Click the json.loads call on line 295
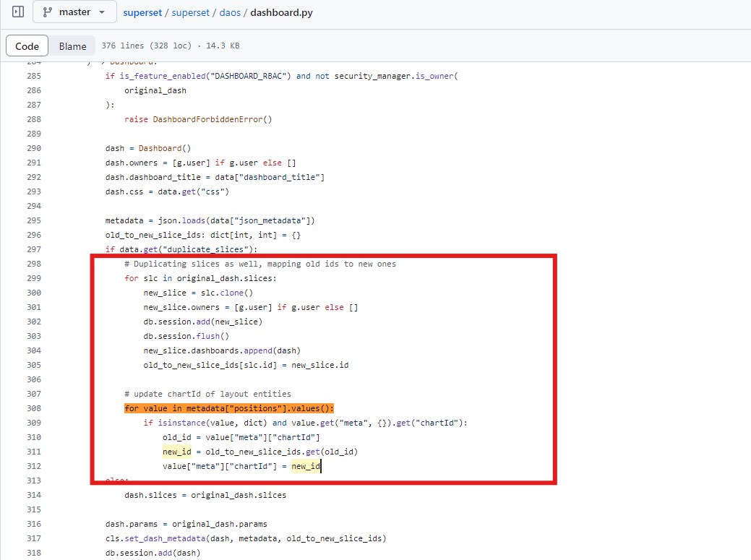751x560 pixels. coord(236,220)
